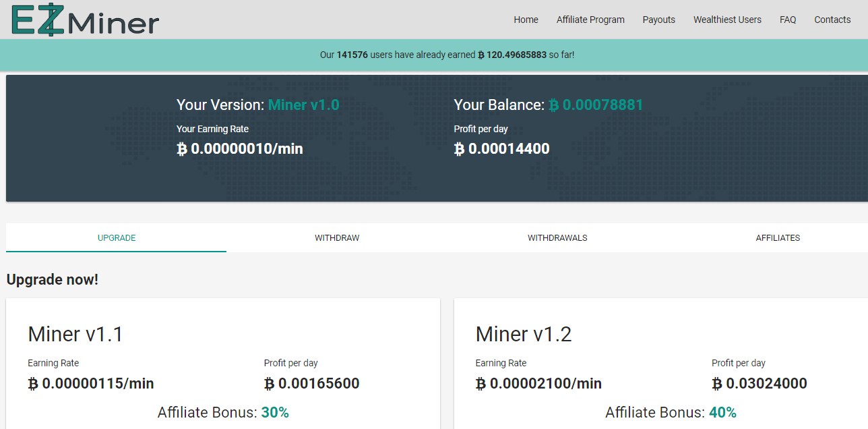
Task: Click the teal Miner v1.0 version label
Action: coord(304,105)
